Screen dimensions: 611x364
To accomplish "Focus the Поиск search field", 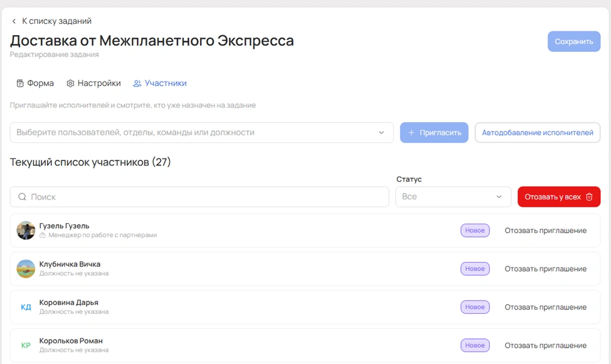I will coord(199,197).
